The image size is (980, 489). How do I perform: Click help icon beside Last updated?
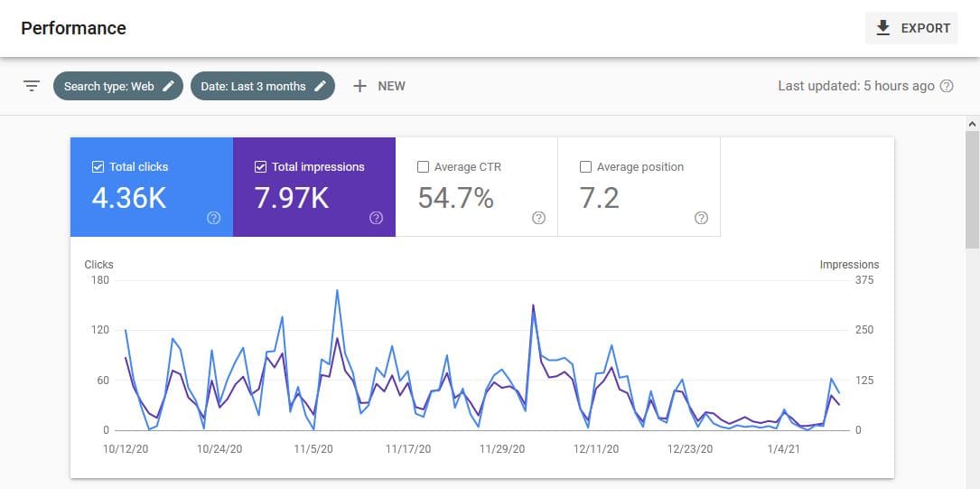tap(947, 86)
